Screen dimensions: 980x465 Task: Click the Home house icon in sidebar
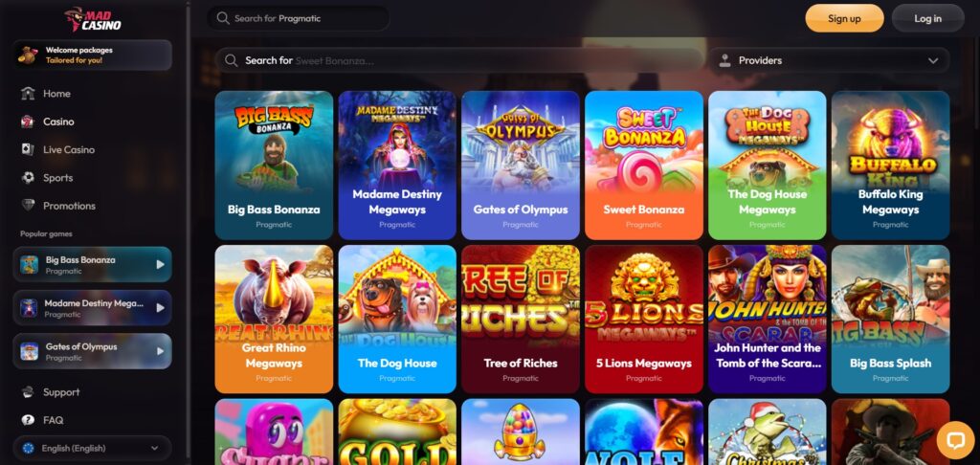click(x=28, y=93)
